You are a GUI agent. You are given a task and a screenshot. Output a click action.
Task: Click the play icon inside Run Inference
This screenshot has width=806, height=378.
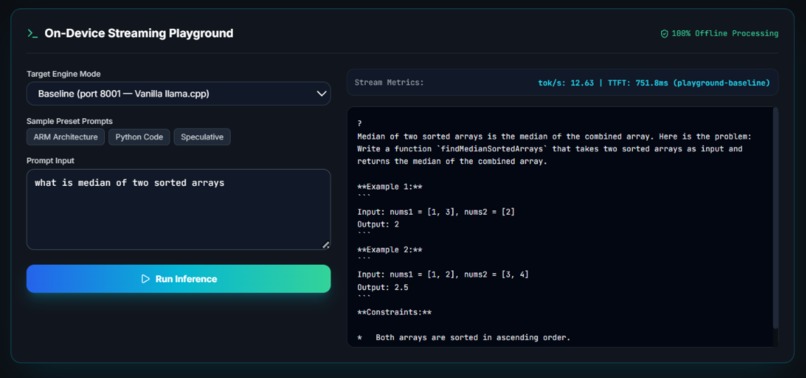click(145, 279)
